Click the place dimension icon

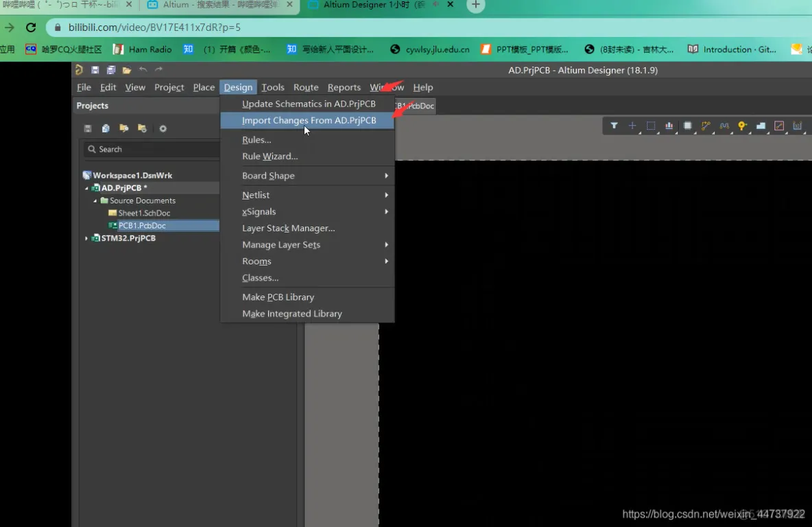coord(798,126)
